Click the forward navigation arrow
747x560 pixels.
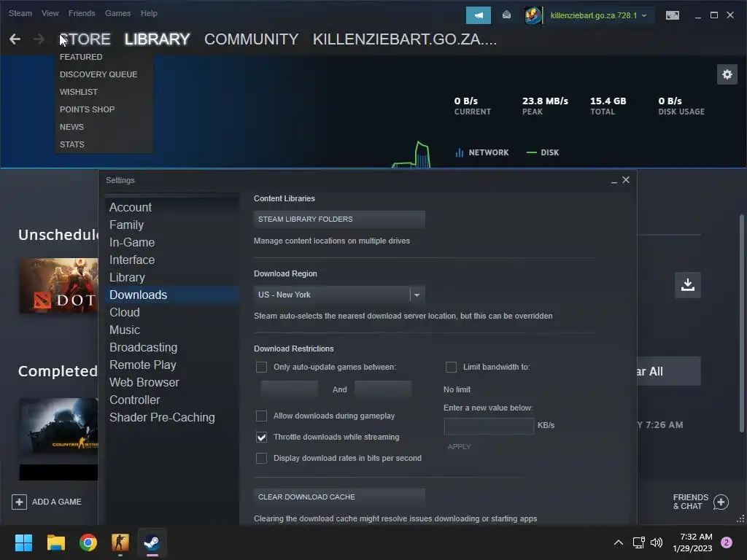coord(39,39)
